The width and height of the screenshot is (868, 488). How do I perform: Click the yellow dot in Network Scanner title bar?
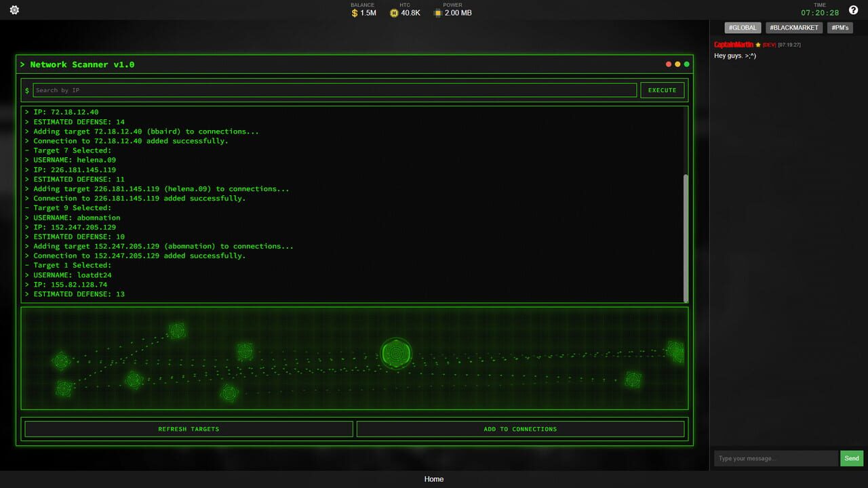[x=677, y=64]
